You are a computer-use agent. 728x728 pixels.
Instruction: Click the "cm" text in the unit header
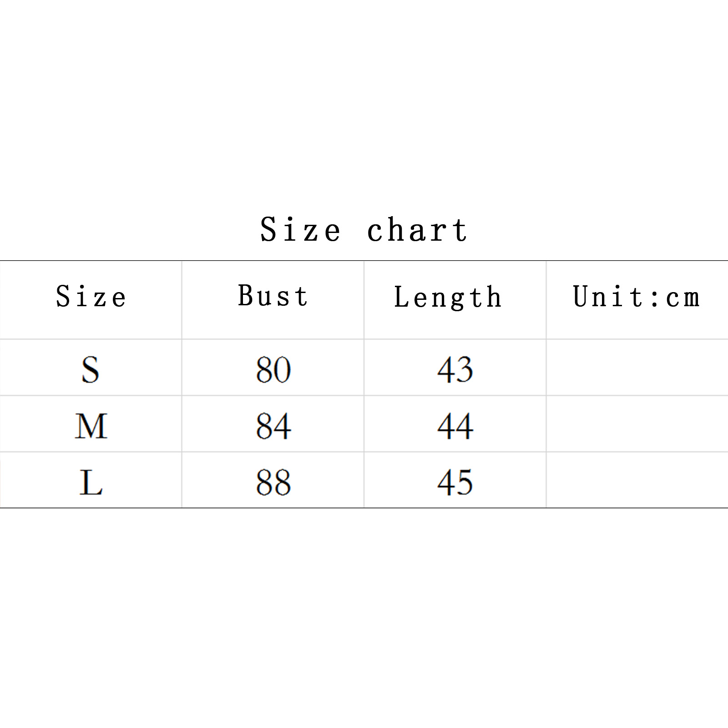pos(682,298)
